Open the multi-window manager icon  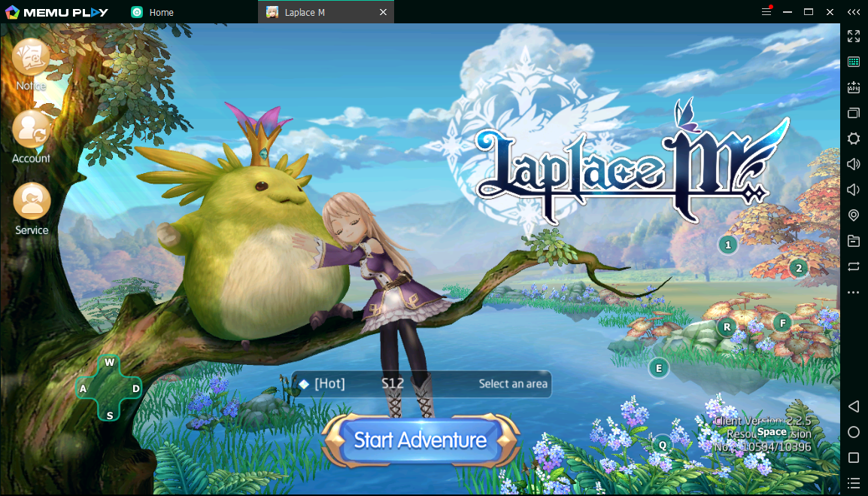tap(854, 113)
